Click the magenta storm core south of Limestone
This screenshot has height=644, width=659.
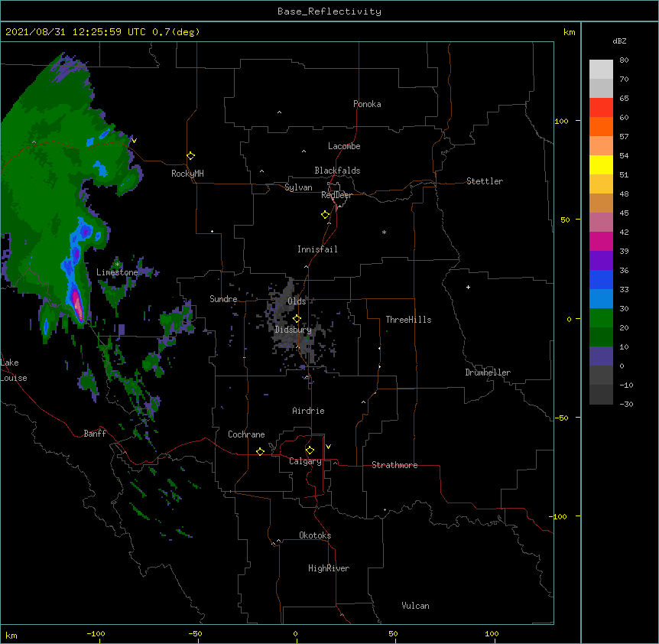point(77,304)
